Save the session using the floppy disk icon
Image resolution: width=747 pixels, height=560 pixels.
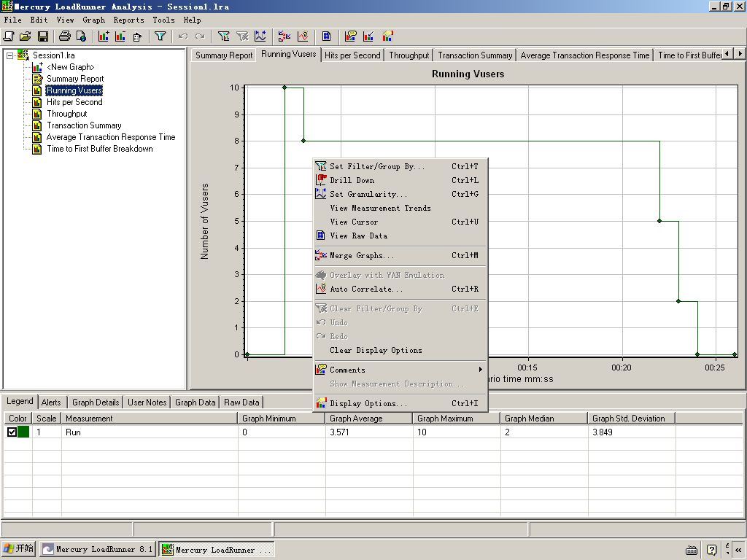(42, 36)
